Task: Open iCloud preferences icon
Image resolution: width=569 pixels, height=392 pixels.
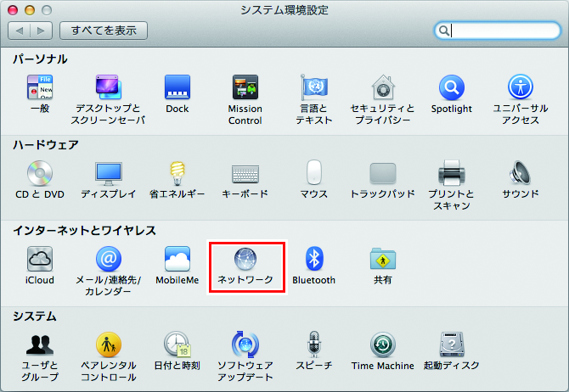Action: (40, 259)
